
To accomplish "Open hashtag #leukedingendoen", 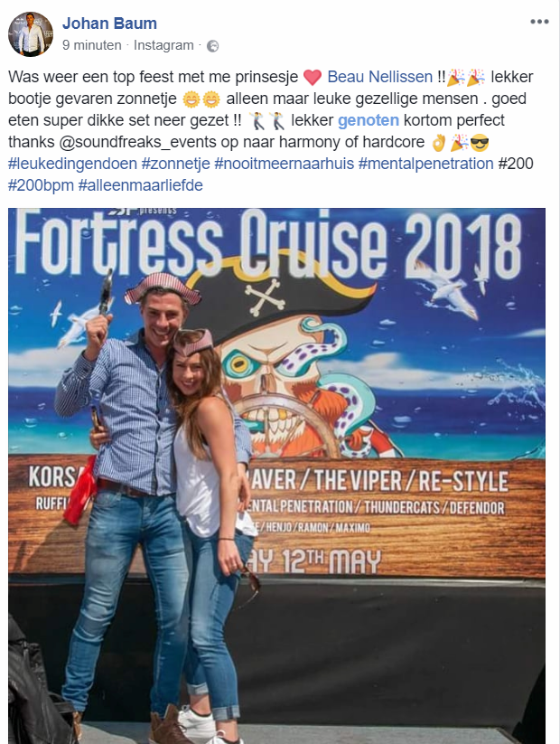I will (72, 164).
